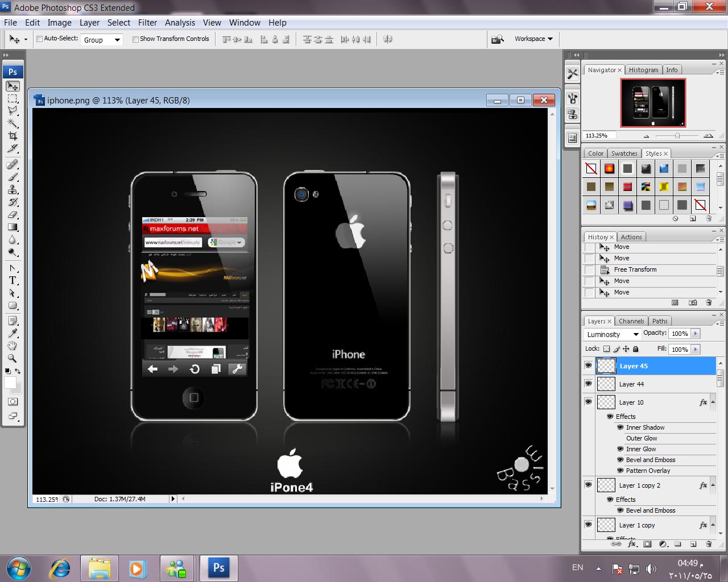Click the Navigator zoom slider handle
This screenshot has width=728, height=582.
(677, 136)
